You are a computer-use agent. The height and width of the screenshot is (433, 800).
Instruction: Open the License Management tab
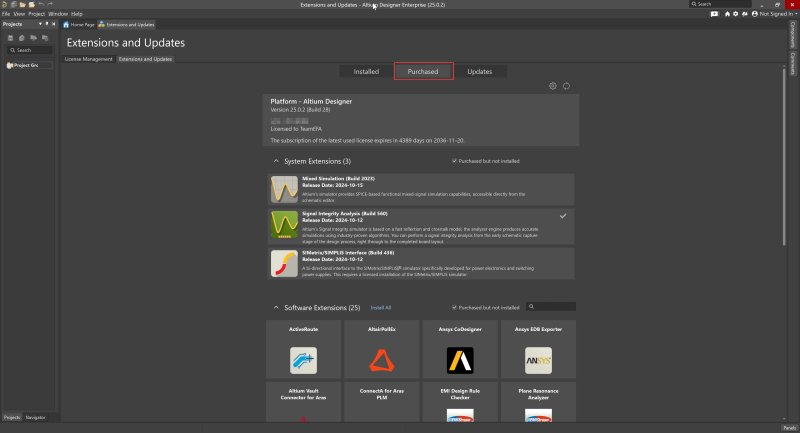point(88,59)
